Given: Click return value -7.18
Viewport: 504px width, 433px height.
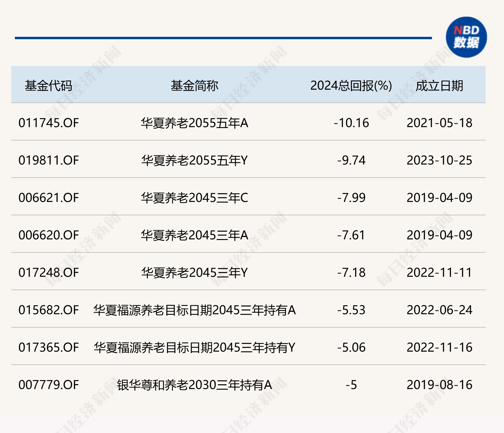Looking at the screenshot, I should pos(351,273).
